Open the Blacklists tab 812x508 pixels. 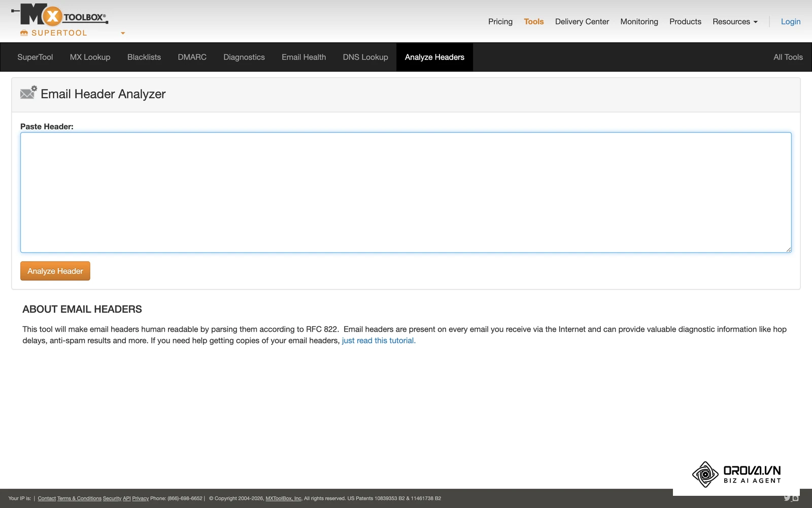click(x=144, y=57)
